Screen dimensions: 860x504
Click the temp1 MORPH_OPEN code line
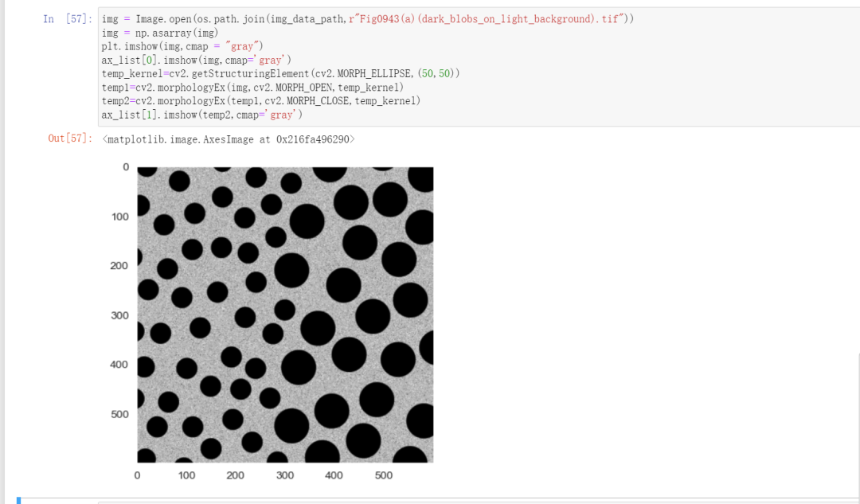[x=253, y=88]
